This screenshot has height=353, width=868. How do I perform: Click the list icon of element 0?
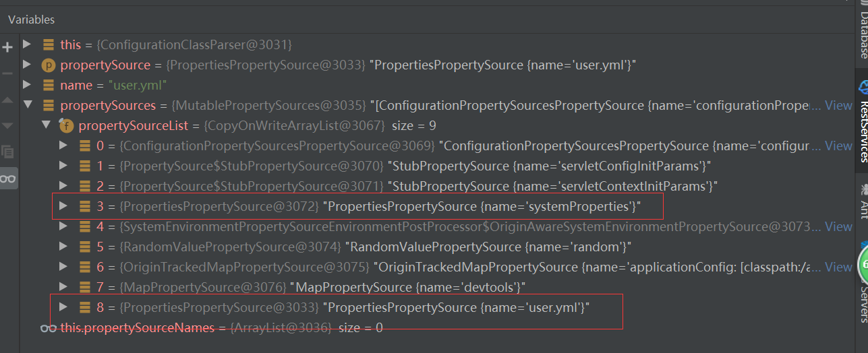tap(85, 146)
